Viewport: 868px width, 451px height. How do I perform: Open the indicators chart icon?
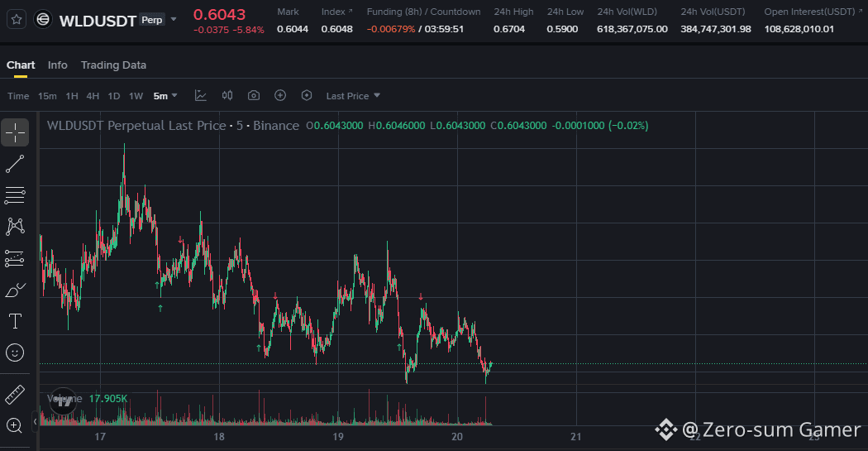[x=200, y=95]
